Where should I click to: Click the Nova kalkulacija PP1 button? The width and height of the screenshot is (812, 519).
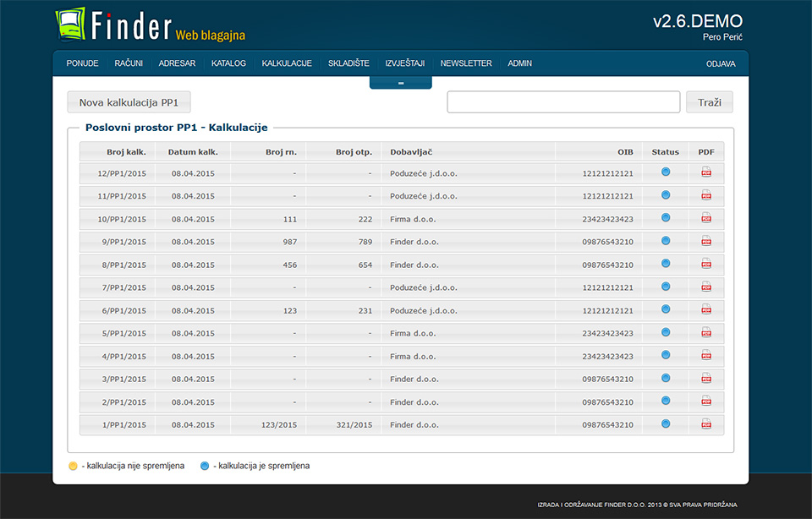click(x=129, y=102)
